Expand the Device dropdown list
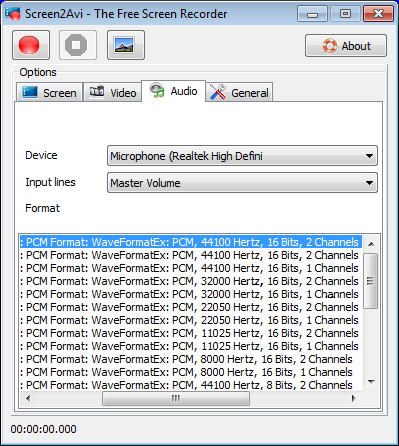The image size is (399, 446). [x=242, y=156]
